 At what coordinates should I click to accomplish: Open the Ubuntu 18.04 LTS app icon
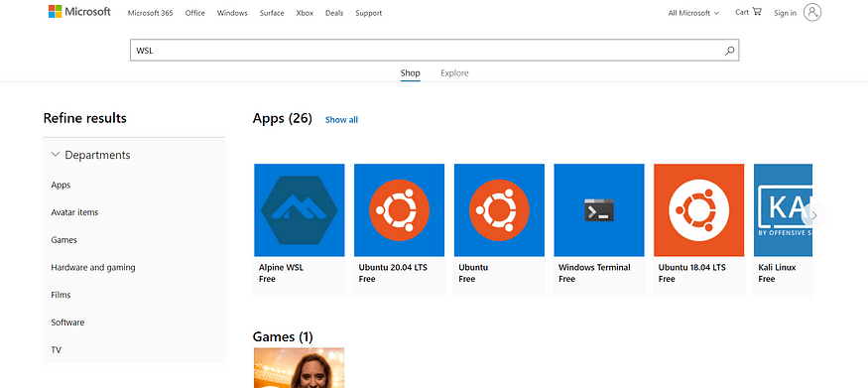(x=698, y=209)
